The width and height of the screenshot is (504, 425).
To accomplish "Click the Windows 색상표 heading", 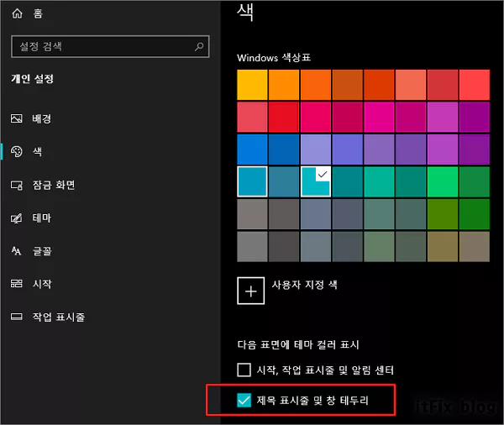I will click(x=274, y=58).
